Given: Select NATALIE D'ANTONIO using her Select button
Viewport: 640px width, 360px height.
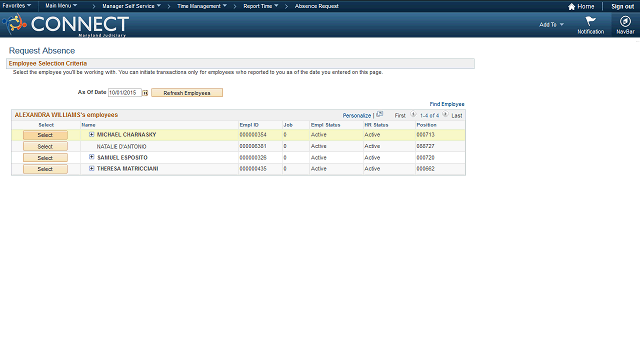Looking at the screenshot, I should (45, 147).
